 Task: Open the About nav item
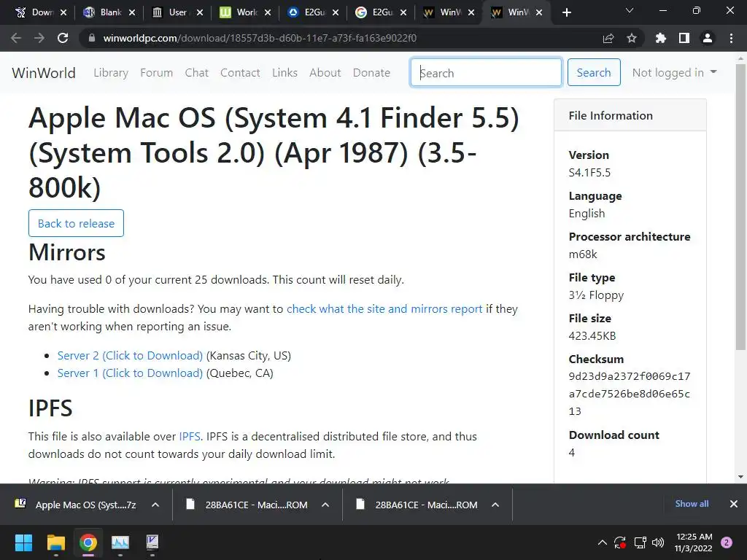[x=325, y=73]
